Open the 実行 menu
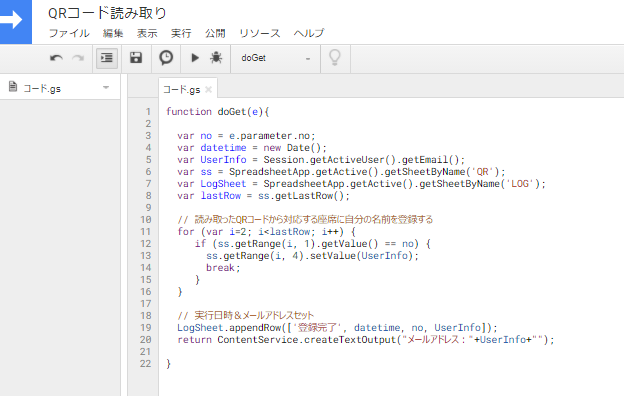 pos(181,33)
